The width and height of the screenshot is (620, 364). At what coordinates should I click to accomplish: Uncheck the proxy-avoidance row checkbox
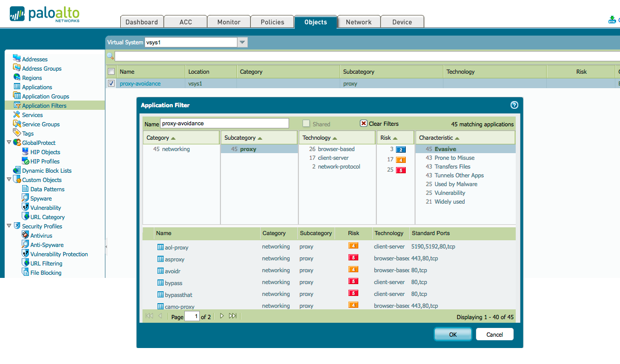(111, 84)
